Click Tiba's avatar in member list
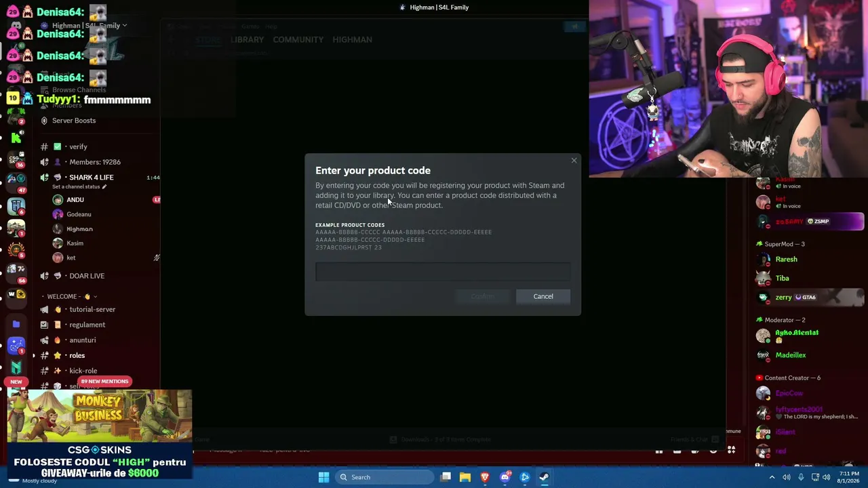Screen dimensions: 868x488 (764, 279)
